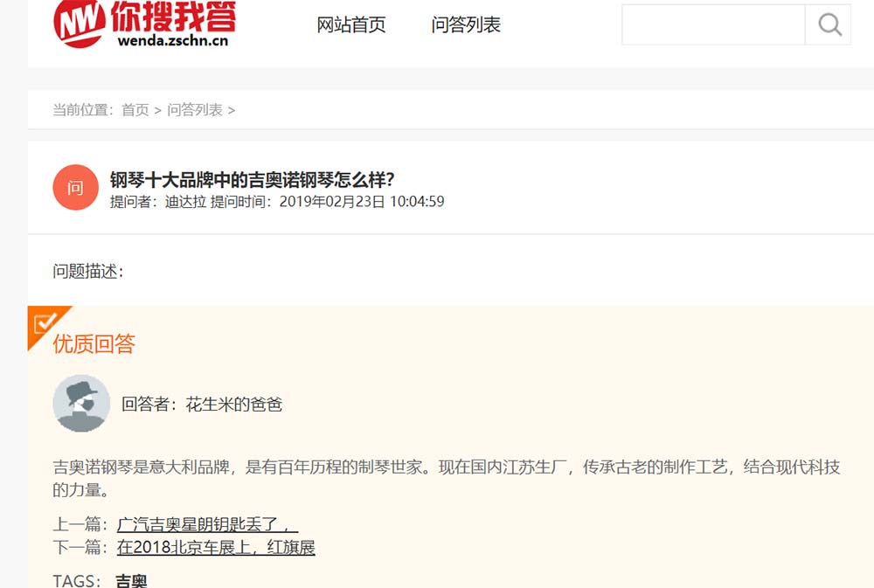This screenshot has width=874, height=588.
Task: Select the 吉奥 tag
Action: [131, 580]
